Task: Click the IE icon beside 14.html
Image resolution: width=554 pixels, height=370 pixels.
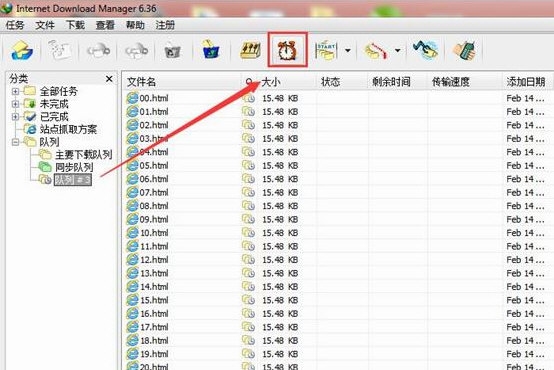Action: (132, 287)
